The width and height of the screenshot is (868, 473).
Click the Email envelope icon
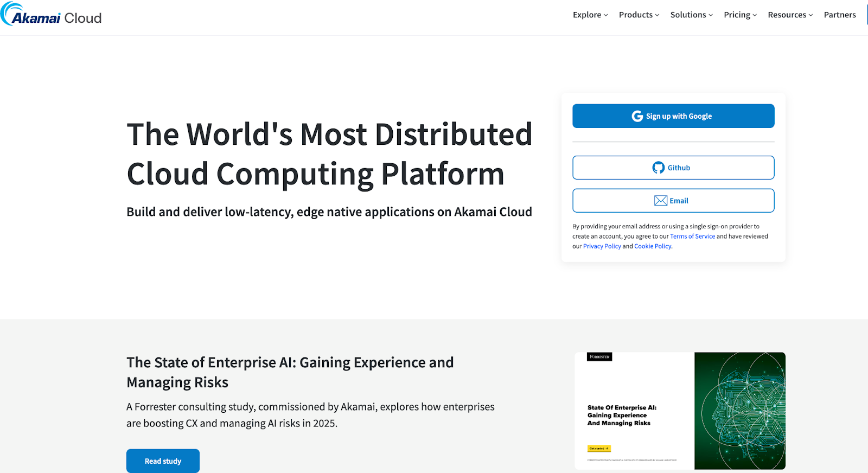point(660,201)
